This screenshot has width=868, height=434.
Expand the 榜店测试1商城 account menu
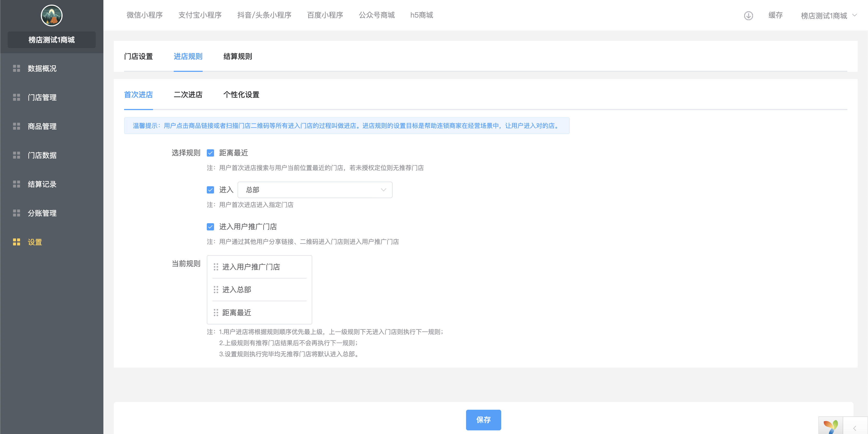click(x=828, y=16)
